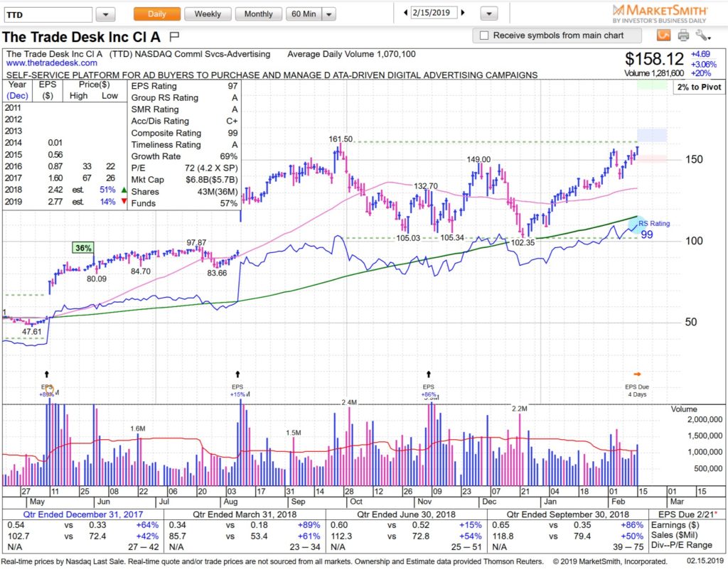Click the orange chart popout icon
This screenshot has height=572, width=728.
(663, 36)
